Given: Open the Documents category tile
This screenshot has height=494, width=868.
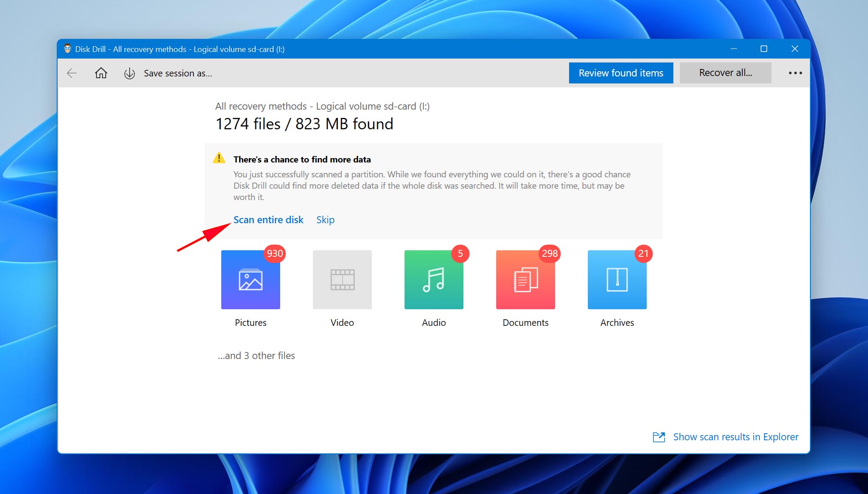Looking at the screenshot, I should (525, 280).
